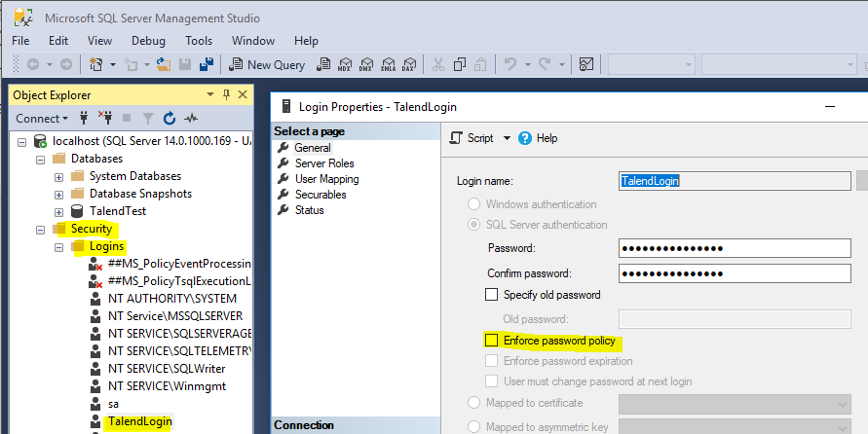The width and height of the screenshot is (868, 434).
Task: Go to the Server Roles page
Action: tap(324, 163)
